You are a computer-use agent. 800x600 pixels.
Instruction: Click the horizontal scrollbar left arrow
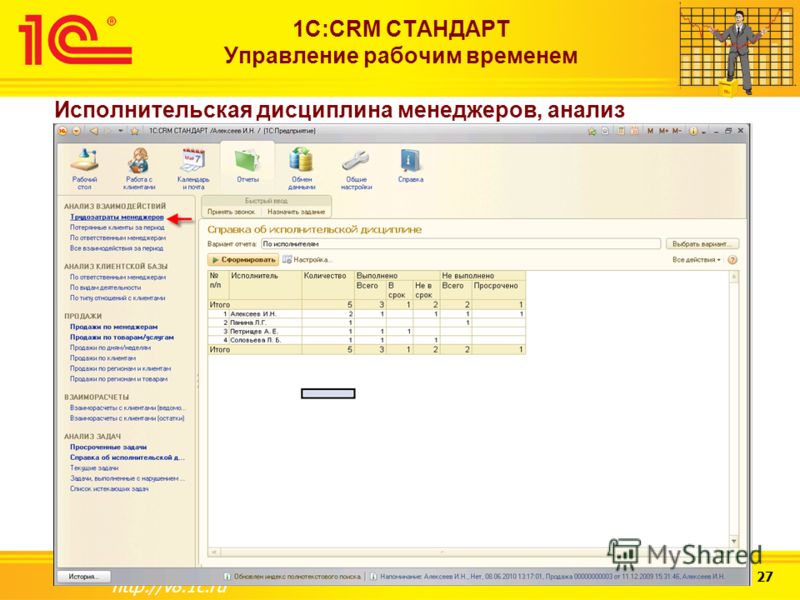pyautogui.click(x=214, y=552)
